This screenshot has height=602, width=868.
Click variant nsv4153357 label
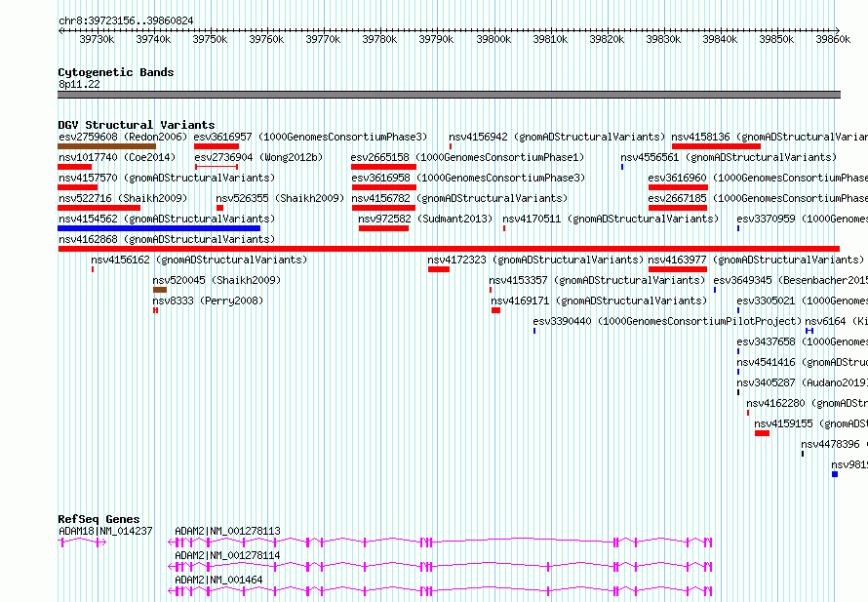click(x=597, y=280)
